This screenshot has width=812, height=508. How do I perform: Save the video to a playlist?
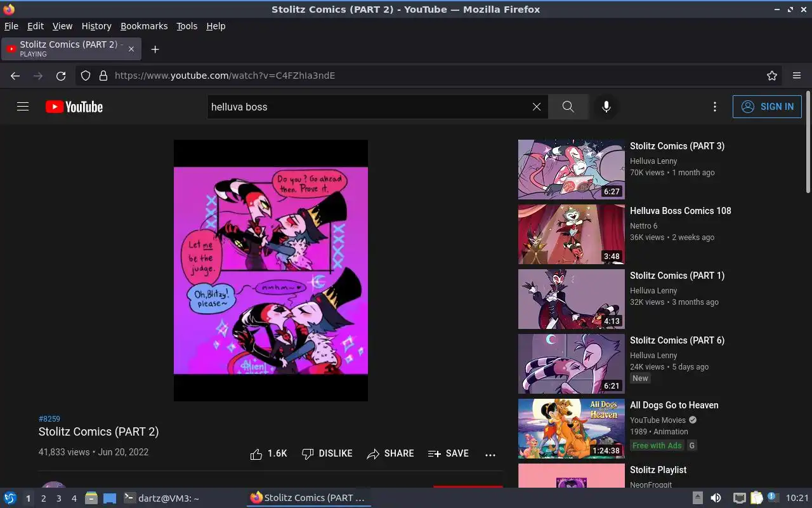[x=449, y=453]
